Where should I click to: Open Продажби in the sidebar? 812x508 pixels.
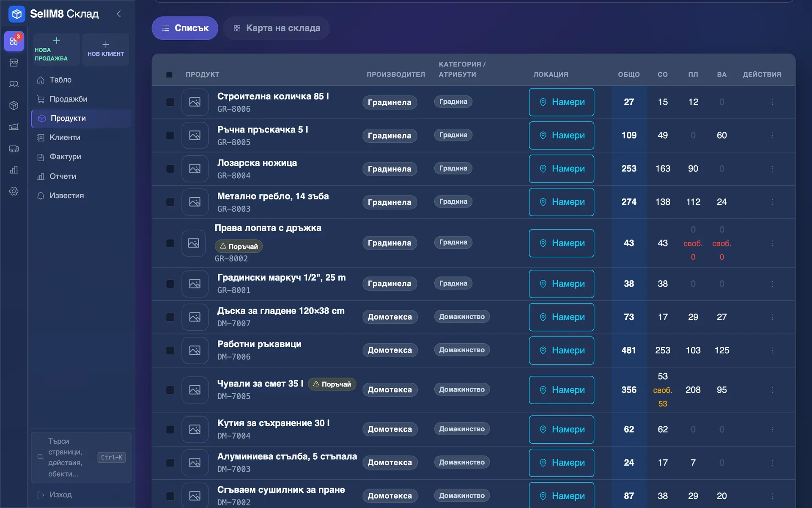(x=81, y=99)
